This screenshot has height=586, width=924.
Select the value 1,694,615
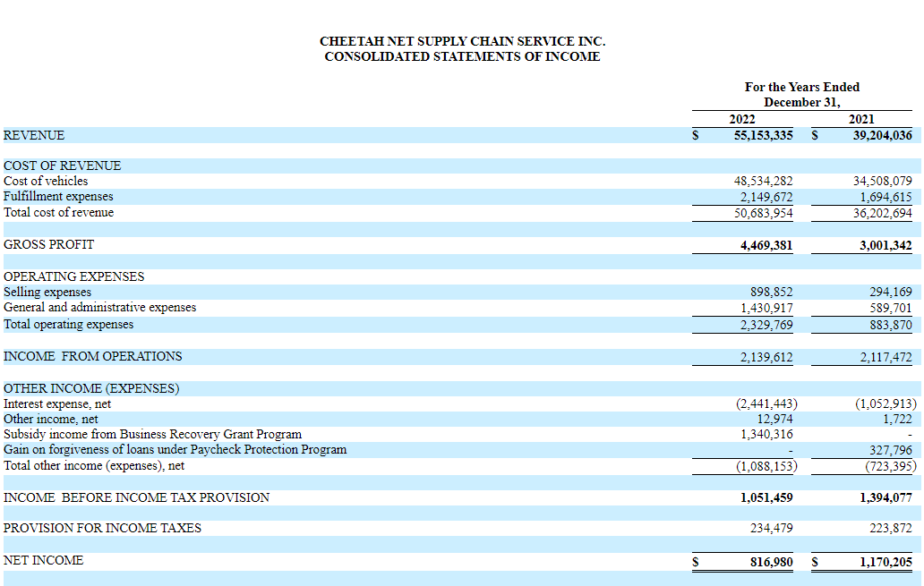pos(885,198)
